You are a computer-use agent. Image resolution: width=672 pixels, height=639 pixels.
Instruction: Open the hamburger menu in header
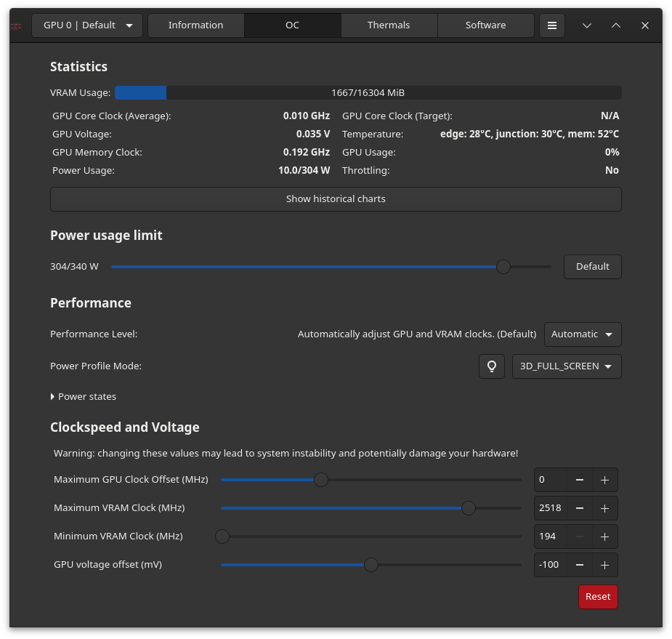552,25
